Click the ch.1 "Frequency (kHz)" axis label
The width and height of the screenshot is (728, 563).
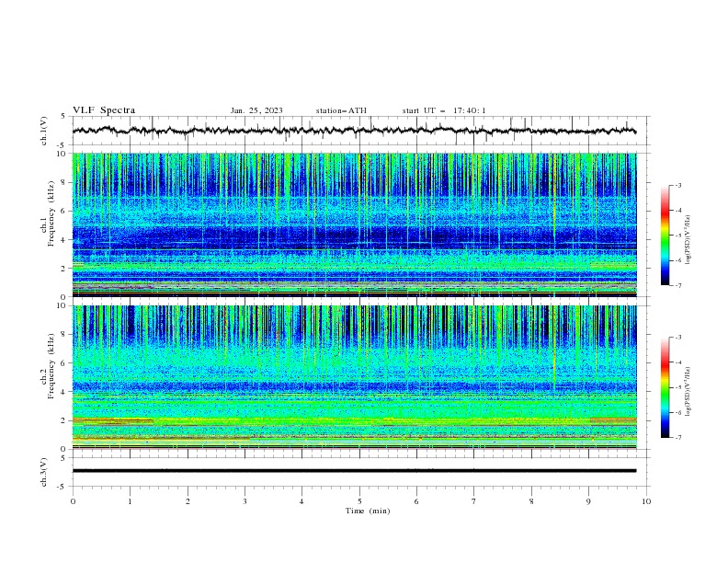click(x=52, y=213)
